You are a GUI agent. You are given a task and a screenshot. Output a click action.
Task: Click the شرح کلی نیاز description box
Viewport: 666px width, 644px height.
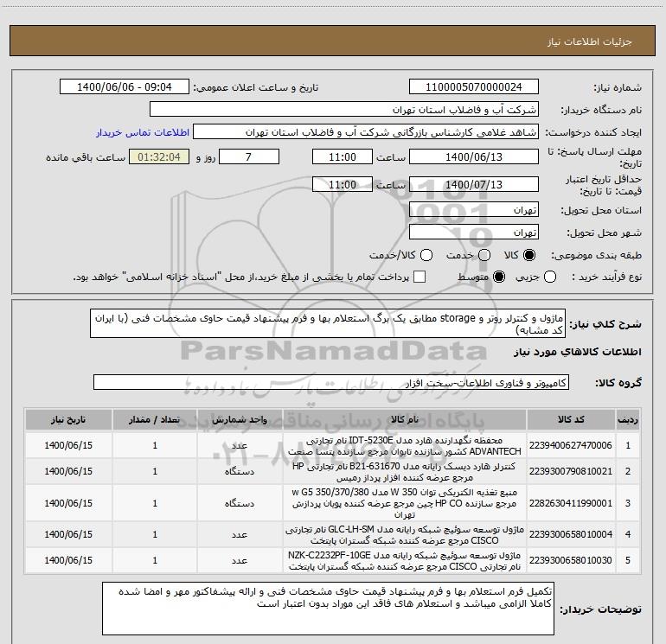328,323
